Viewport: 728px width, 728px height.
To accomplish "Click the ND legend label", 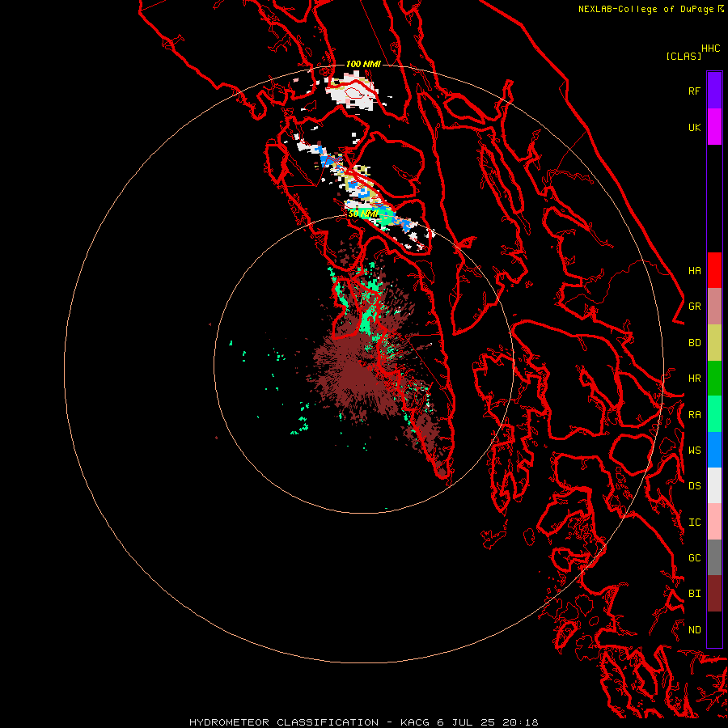I will 694,630.
